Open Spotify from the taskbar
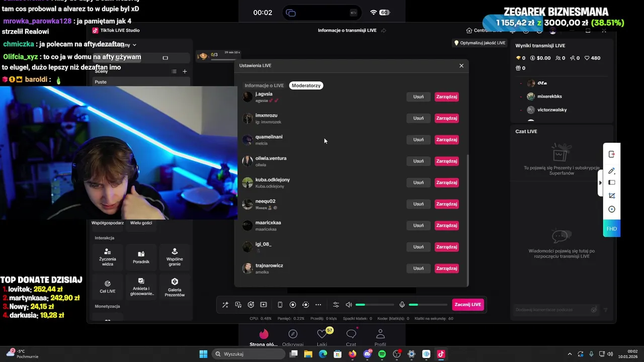Screen dimensions: 644x362 point(382,354)
